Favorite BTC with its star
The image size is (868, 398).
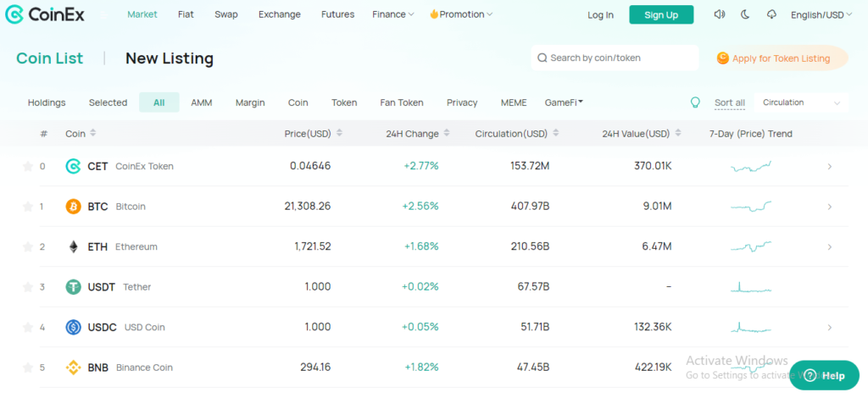click(x=28, y=207)
